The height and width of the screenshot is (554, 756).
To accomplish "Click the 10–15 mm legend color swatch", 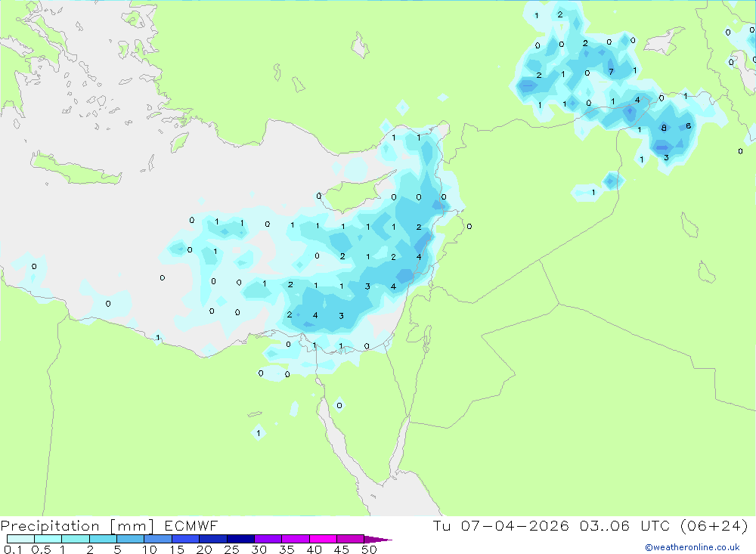I will click(x=158, y=539).
